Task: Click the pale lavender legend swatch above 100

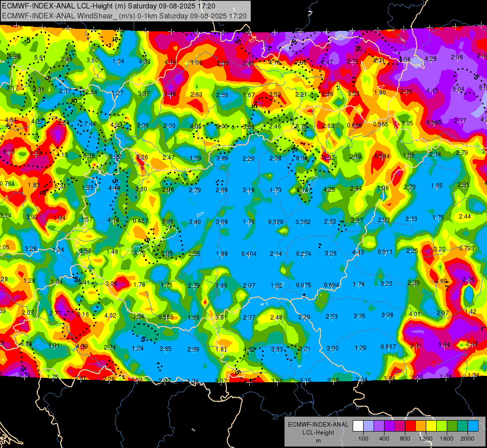Action: click(369, 426)
